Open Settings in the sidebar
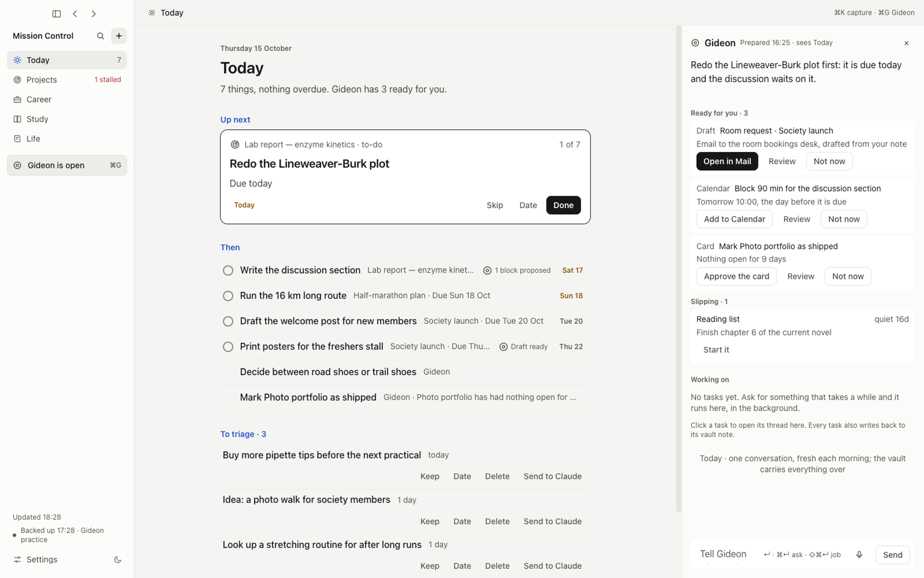Viewport: 924px width, 578px height. coord(35,560)
